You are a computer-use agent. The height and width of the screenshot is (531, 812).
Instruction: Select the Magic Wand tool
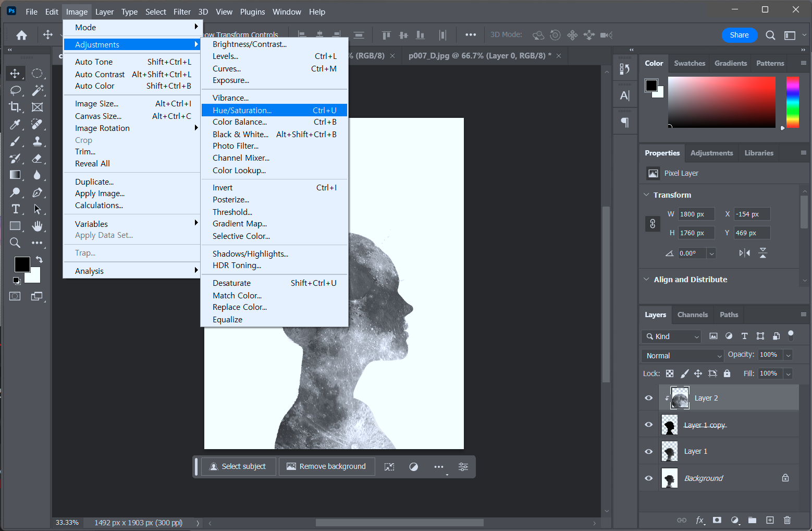[37, 90]
